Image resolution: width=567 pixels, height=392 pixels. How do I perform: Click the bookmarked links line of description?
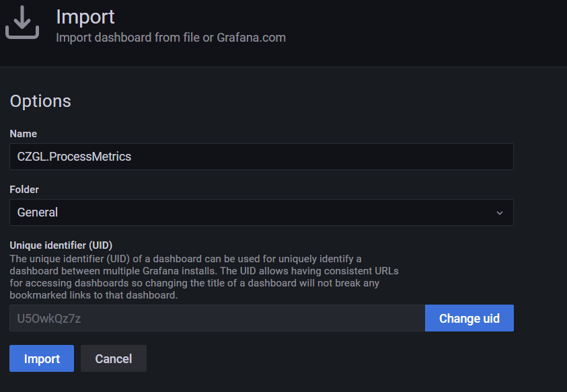tap(93, 295)
